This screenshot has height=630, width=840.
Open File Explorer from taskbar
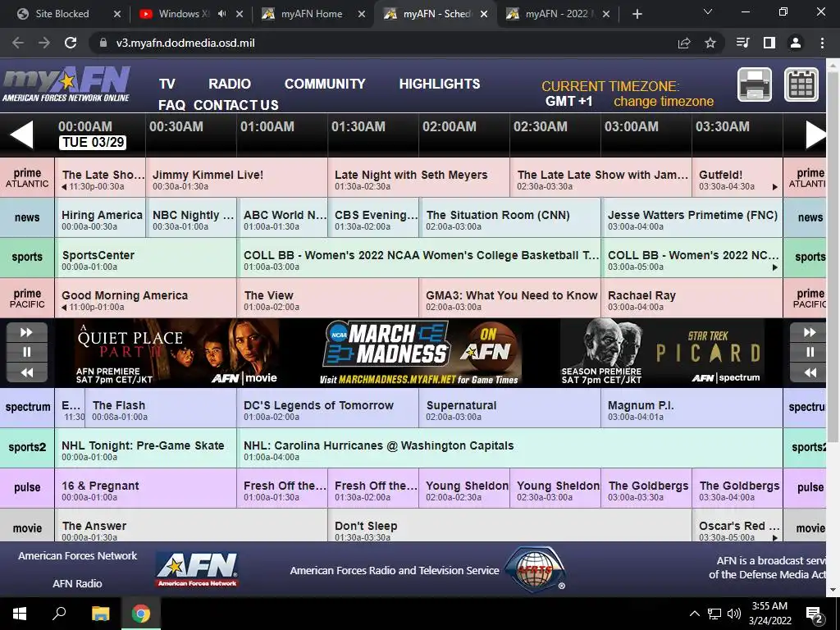[x=100, y=614]
